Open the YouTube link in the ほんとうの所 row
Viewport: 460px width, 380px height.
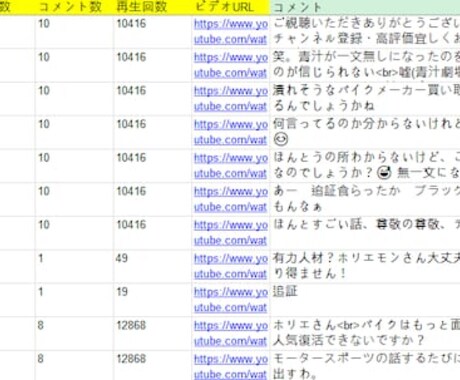231,166
